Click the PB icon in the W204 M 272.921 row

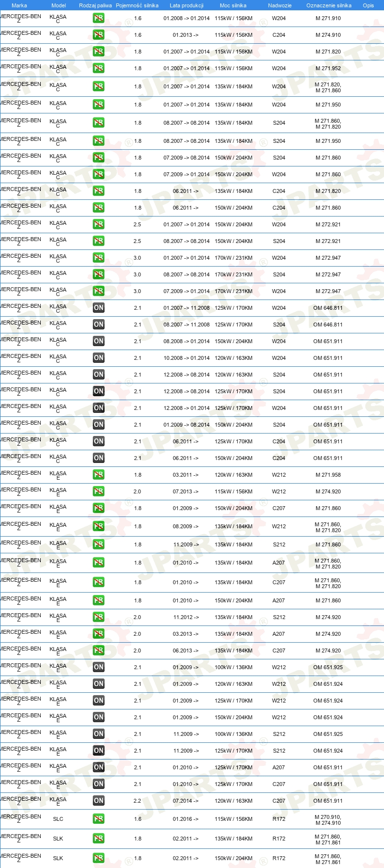[x=98, y=224]
